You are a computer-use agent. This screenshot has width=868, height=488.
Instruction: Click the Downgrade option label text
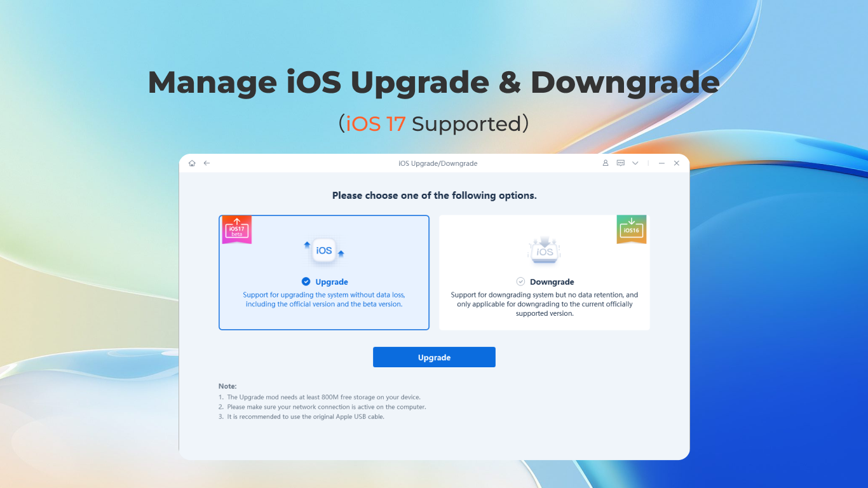click(552, 281)
